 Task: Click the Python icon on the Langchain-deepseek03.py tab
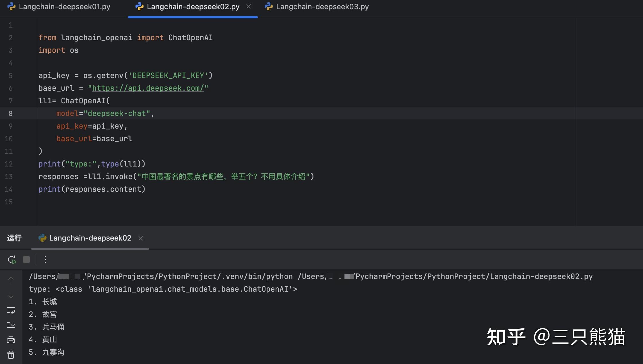(269, 7)
